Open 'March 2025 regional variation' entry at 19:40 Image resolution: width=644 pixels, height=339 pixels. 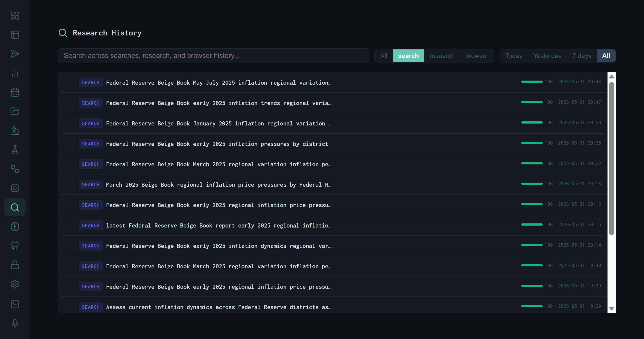tap(333, 266)
